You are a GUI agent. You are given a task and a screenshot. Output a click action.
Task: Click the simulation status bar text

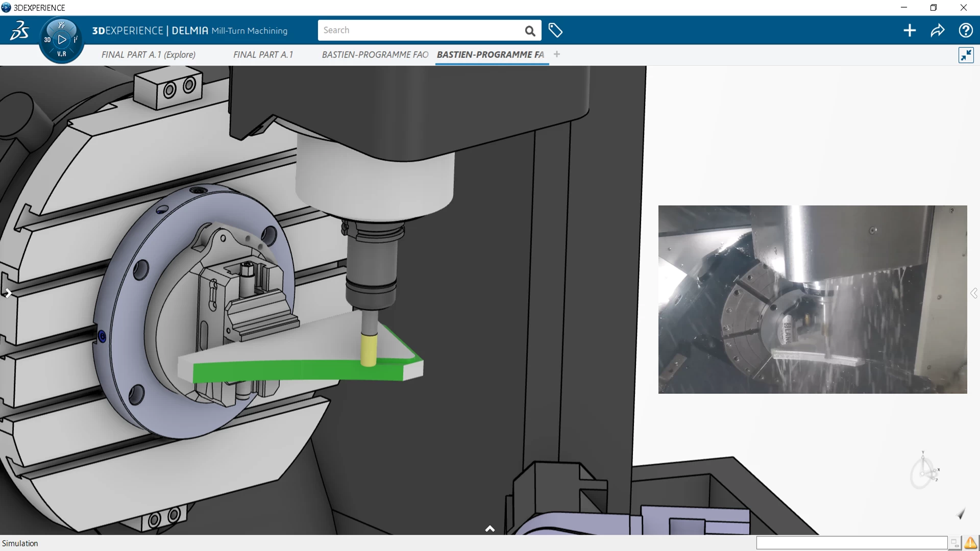click(19, 543)
